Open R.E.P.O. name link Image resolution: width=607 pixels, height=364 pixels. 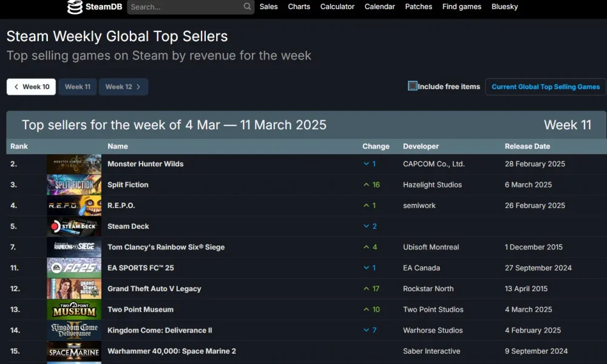coord(121,206)
